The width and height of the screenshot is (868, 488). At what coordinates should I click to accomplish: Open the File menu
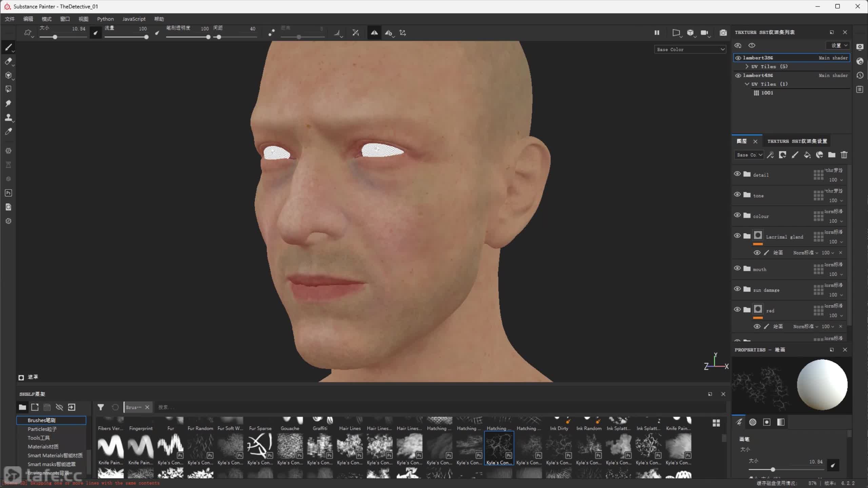(10, 19)
